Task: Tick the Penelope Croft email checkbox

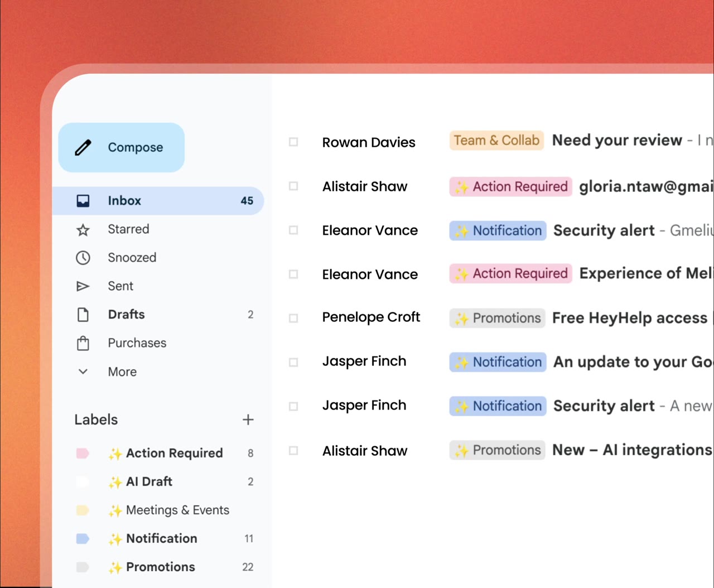Action: pos(293,319)
